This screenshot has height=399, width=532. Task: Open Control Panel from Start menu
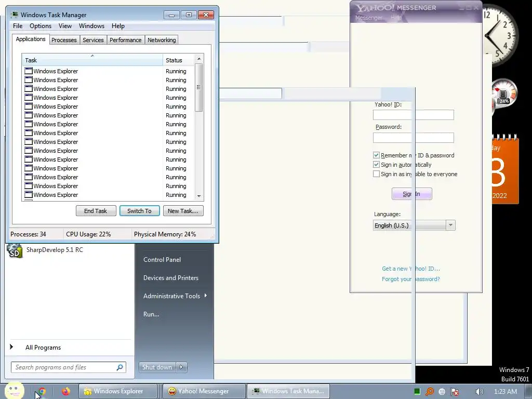tap(162, 260)
